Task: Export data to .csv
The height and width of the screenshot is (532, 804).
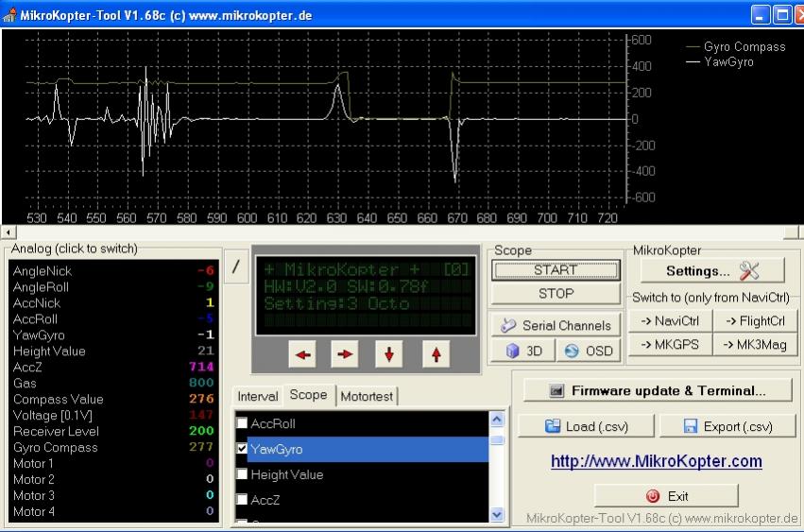Action: pyautogui.click(x=727, y=426)
